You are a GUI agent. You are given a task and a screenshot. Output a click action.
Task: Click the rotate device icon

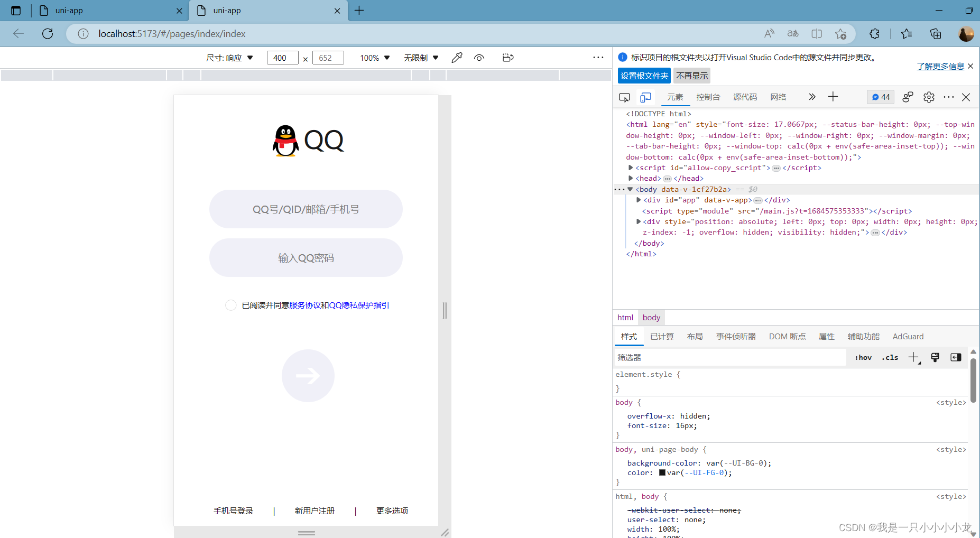(507, 58)
